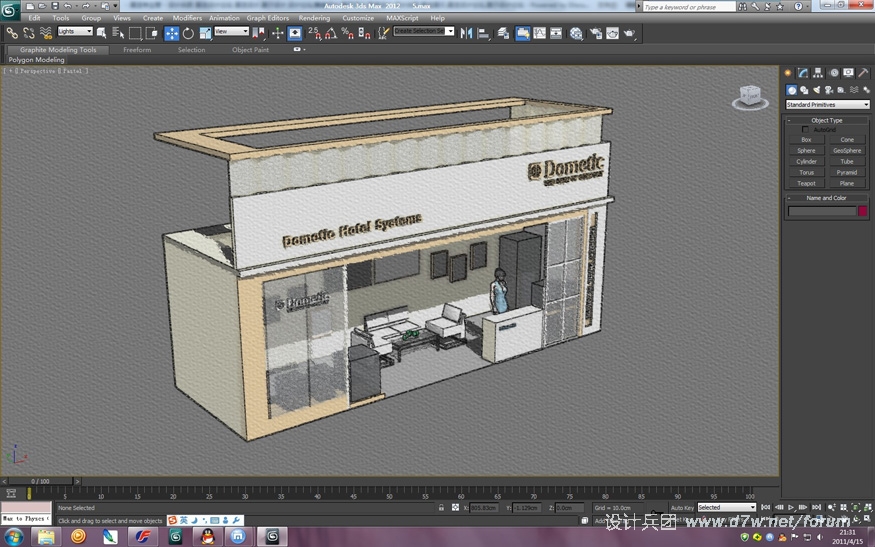Screen dimensions: 875x547
Task: Switch to the Object Paint ribbon tab
Action: [250, 50]
